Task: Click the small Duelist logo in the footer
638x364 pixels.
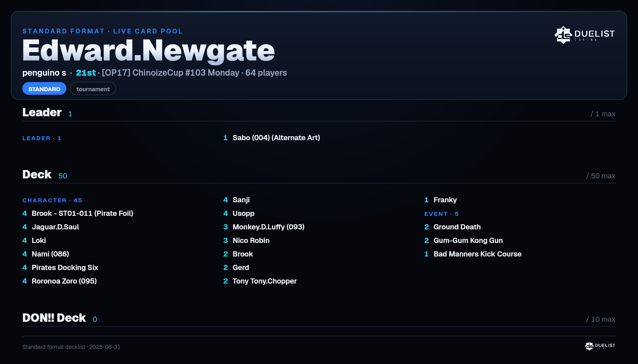Action: 600,346
